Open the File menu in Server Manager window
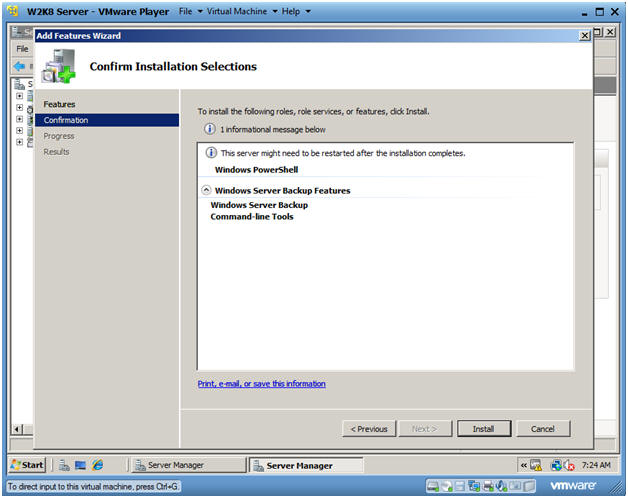628x498 pixels. (22, 49)
